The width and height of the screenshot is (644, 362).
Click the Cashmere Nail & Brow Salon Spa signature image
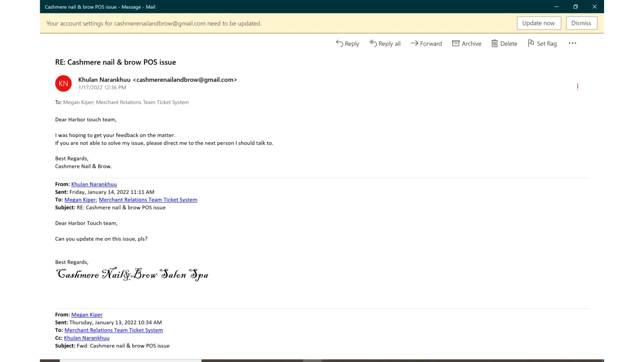[132, 275]
